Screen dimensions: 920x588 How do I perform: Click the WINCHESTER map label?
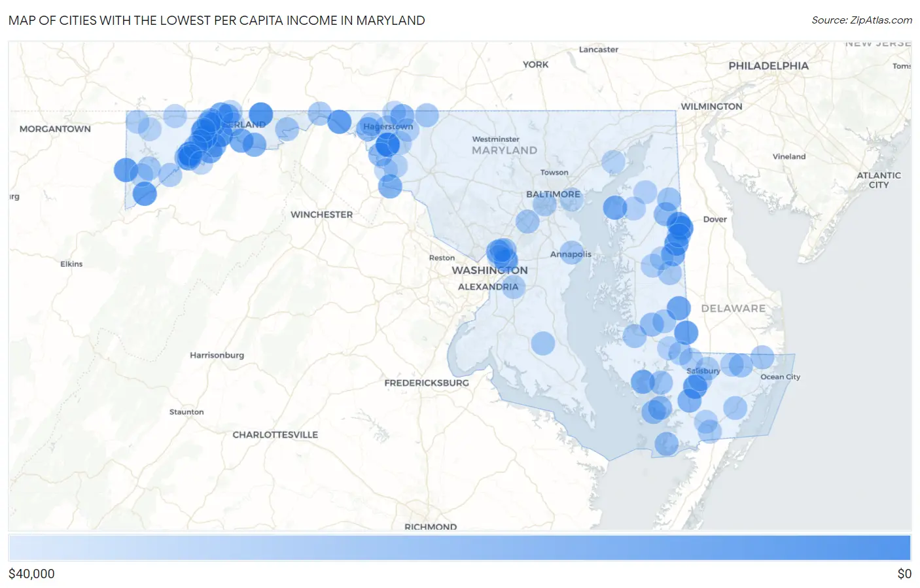pyautogui.click(x=321, y=215)
